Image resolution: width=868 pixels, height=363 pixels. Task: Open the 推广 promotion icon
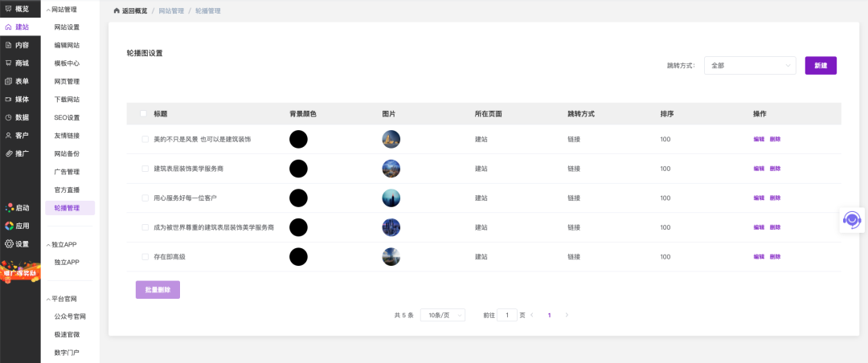click(x=8, y=153)
